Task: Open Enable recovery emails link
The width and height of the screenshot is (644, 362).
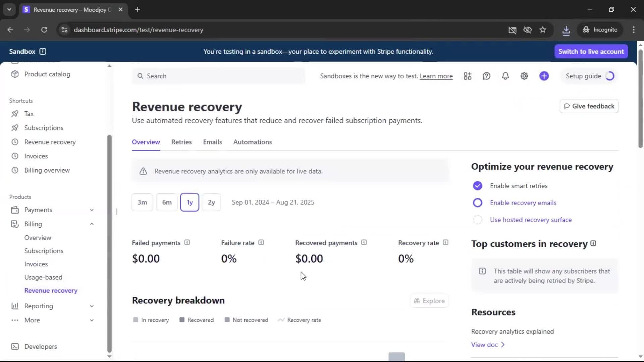Action: click(x=523, y=203)
